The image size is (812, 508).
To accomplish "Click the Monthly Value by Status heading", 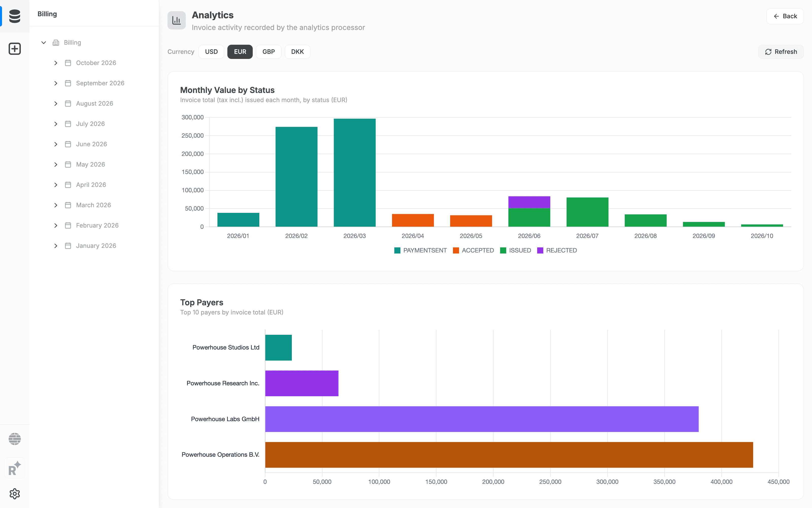I will [227, 90].
